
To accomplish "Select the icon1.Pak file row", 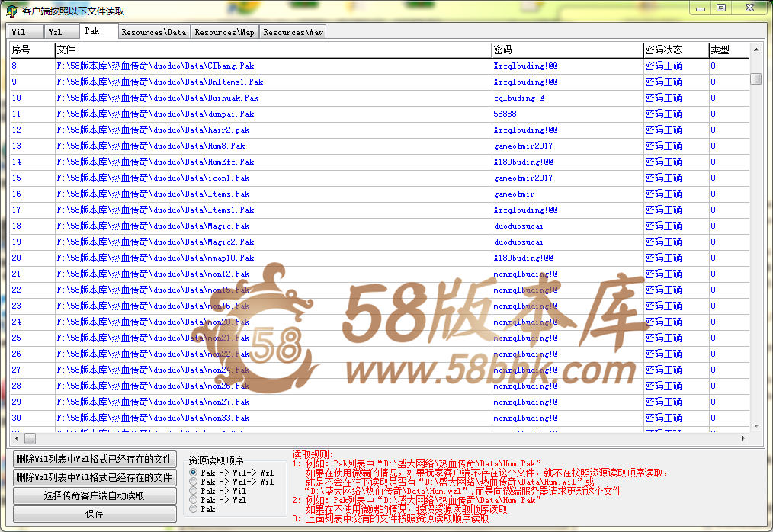I will (x=380, y=178).
